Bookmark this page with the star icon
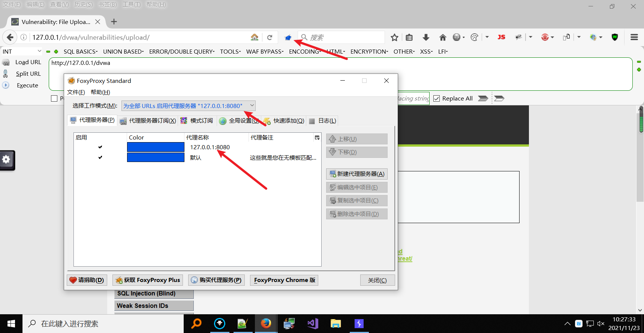Screen dimensions: 644x333 point(394,37)
